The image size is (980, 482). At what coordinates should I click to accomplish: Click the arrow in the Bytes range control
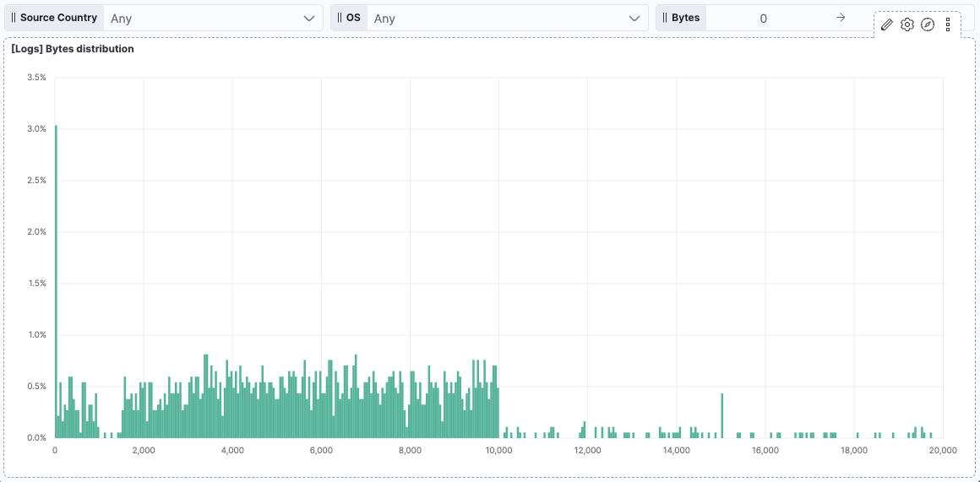[841, 18]
